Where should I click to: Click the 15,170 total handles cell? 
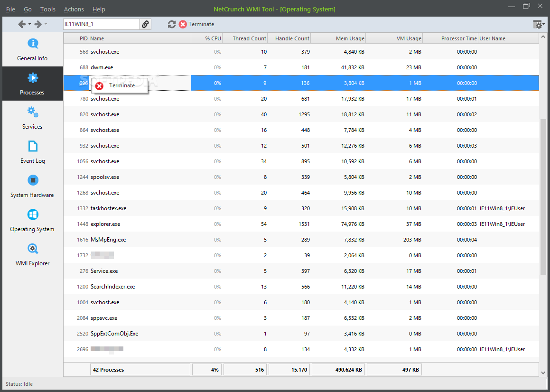click(x=289, y=370)
